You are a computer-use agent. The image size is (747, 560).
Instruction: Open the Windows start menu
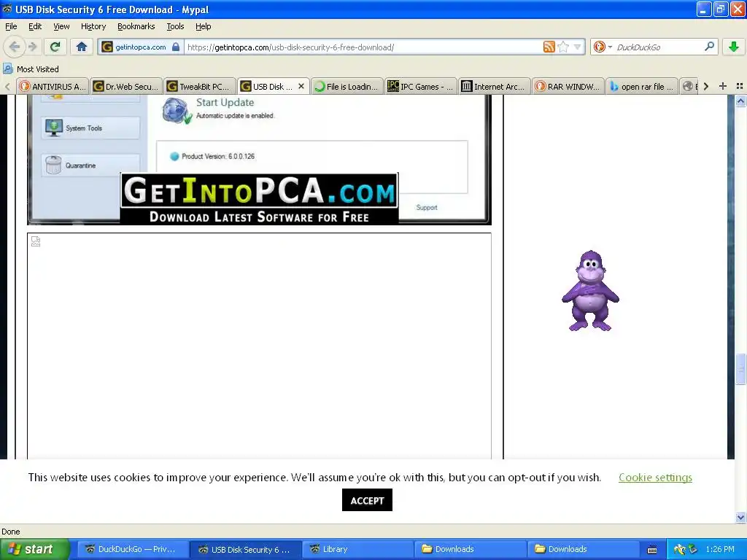click(34, 549)
